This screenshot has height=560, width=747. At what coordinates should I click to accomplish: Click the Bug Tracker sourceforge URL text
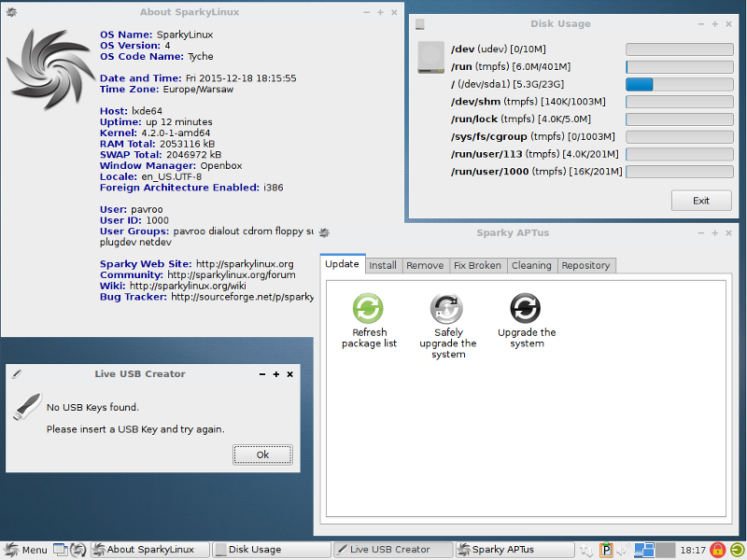[x=242, y=297]
